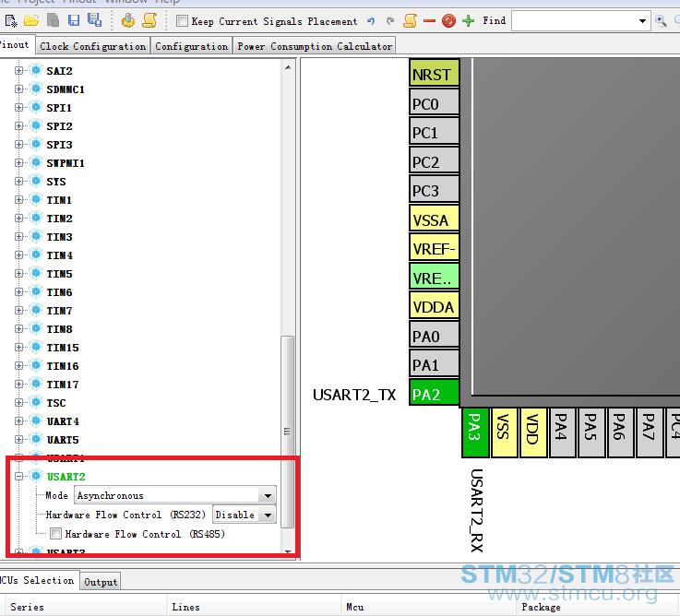Click the Save As double-disk icon
This screenshot has height=616, width=680.
coord(94,20)
